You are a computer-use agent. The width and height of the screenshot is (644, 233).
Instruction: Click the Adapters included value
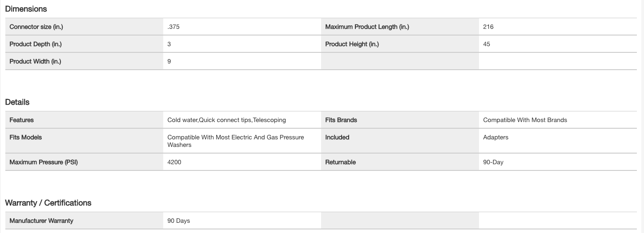[x=495, y=137]
